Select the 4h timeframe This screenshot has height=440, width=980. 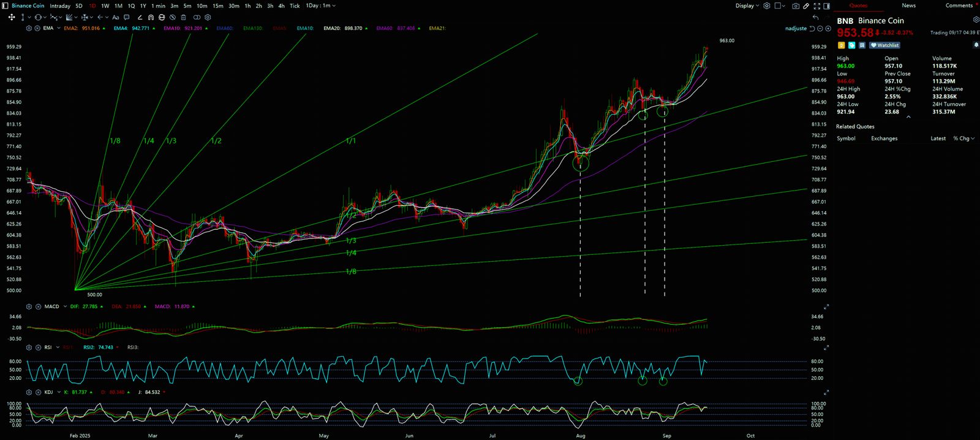pyautogui.click(x=281, y=6)
